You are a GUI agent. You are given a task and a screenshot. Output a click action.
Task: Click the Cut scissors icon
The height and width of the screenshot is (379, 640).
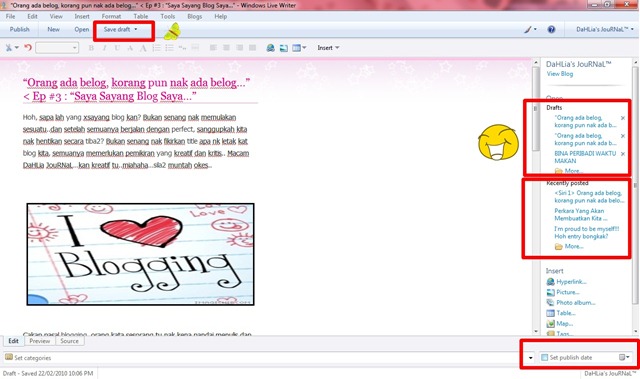[9, 48]
